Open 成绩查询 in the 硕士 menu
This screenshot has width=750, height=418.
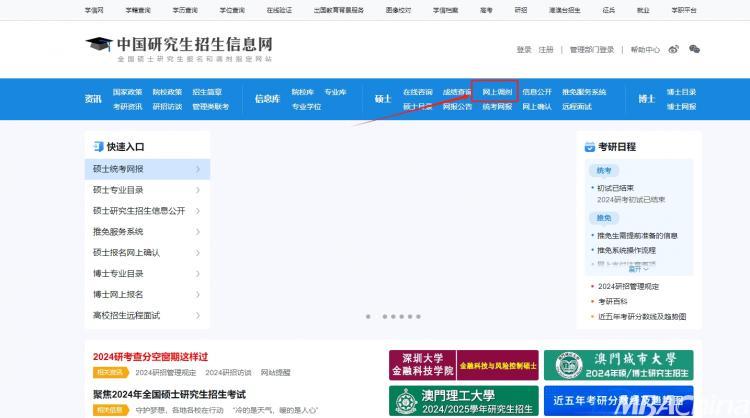pyautogui.click(x=457, y=92)
